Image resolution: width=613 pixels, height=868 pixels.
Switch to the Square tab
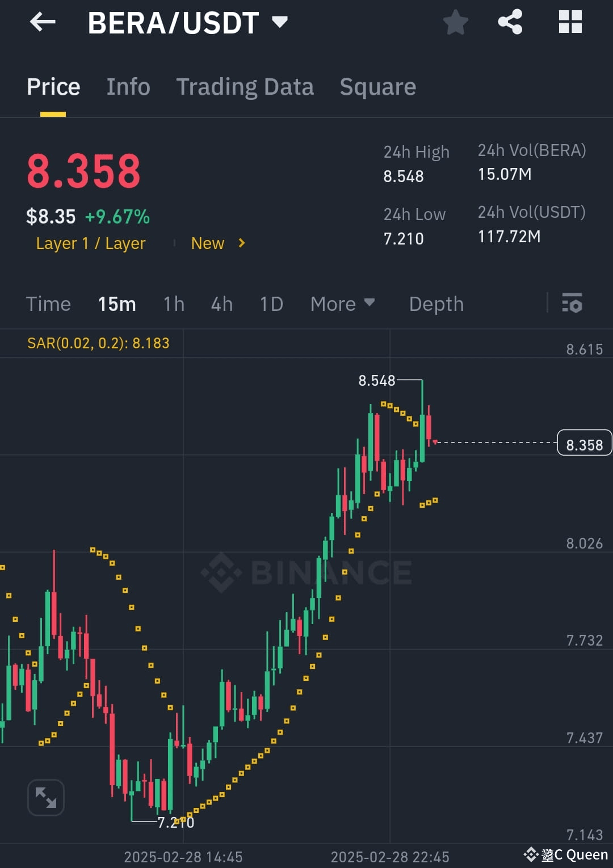point(377,87)
